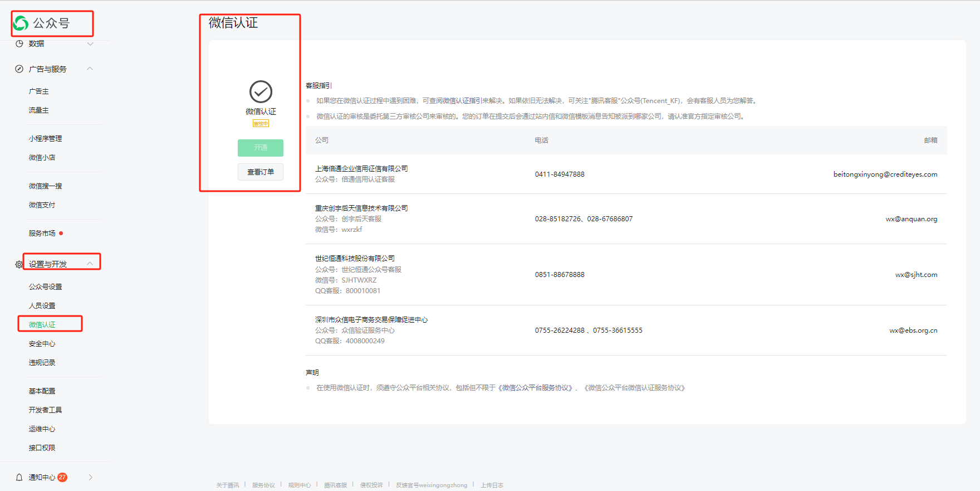This screenshot has height=491, width=980.
Task: Click 世纪恒通科技股份有限公司 company name
Action: [x=355, y=259]
